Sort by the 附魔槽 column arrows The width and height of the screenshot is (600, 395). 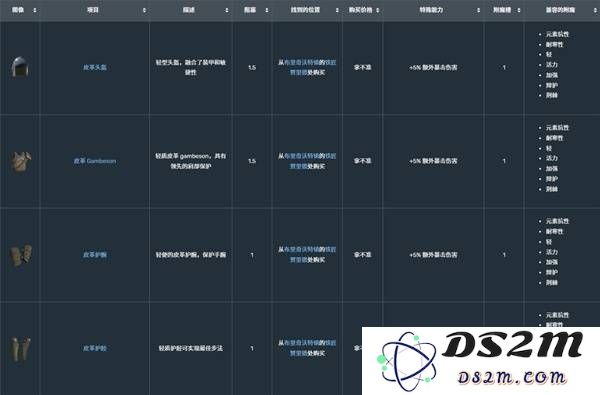pyautogui.click(x=519, y=10)
